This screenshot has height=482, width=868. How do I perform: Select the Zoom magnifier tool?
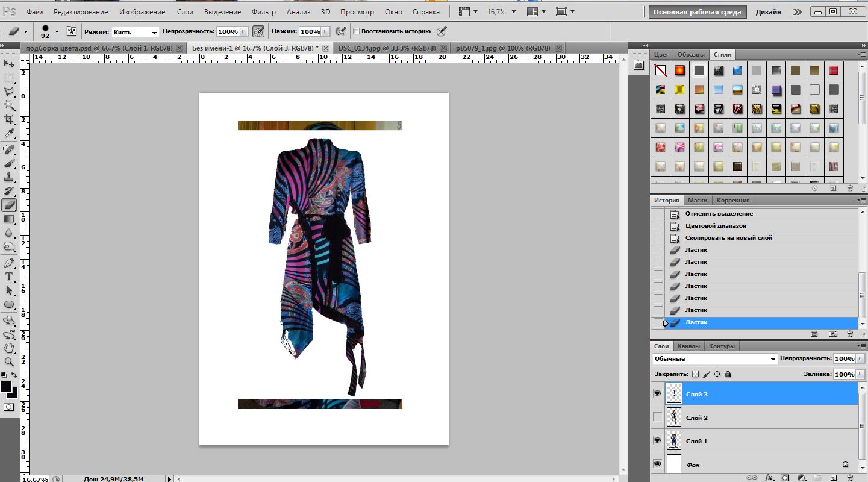coord(9,362)
